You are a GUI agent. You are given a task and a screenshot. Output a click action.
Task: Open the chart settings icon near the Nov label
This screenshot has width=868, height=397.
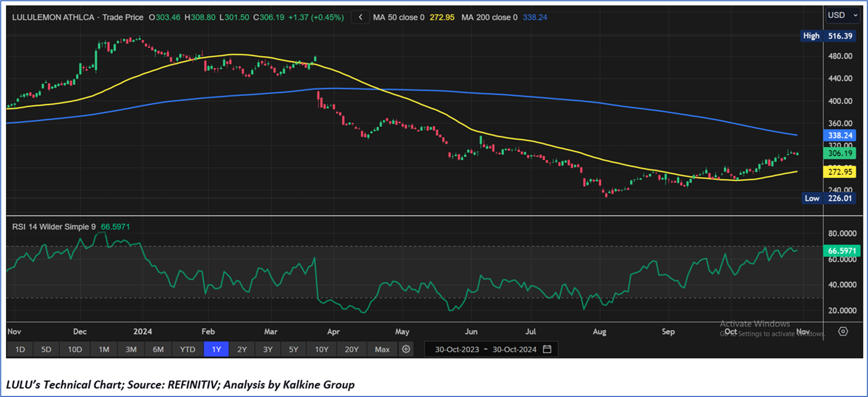pyautogui.click(x=843, y=331)
